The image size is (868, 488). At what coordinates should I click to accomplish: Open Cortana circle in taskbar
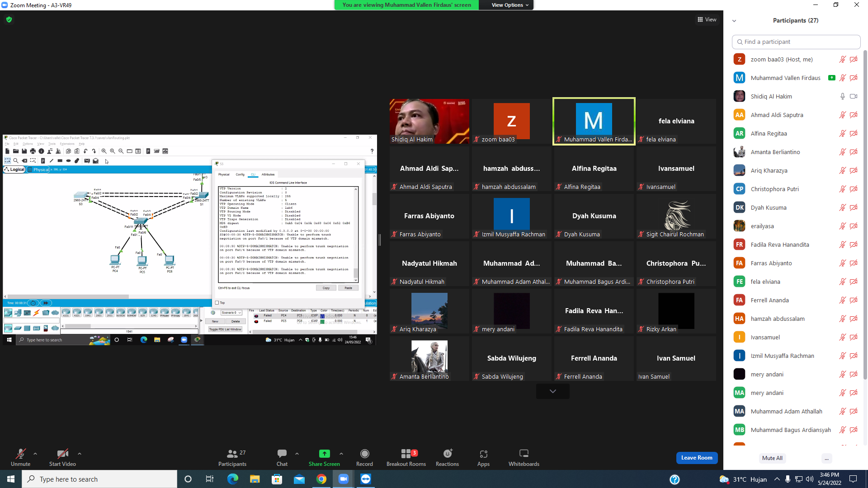point(188,479)
